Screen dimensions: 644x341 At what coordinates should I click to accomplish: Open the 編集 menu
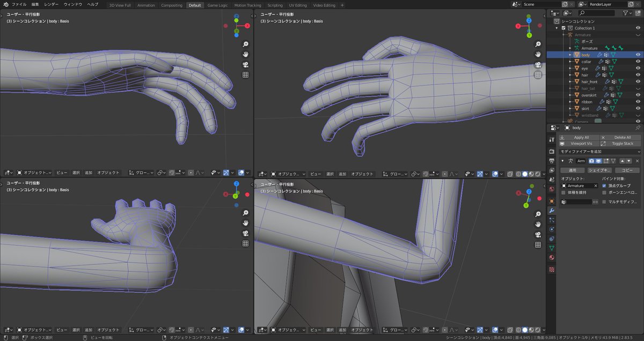click(35, 4)
